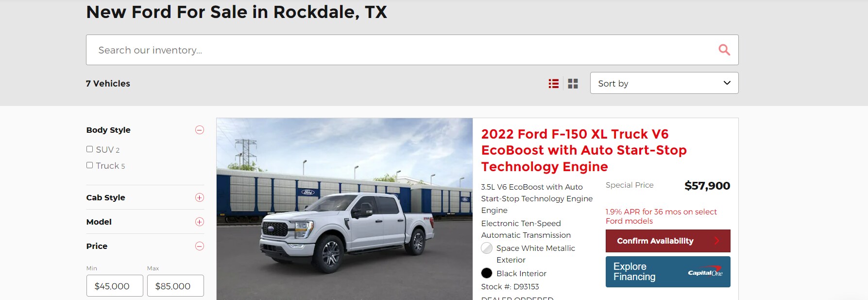Expand the Cab Style filter
This screenshot has height=300, width=868.
[x=200, y=197]
